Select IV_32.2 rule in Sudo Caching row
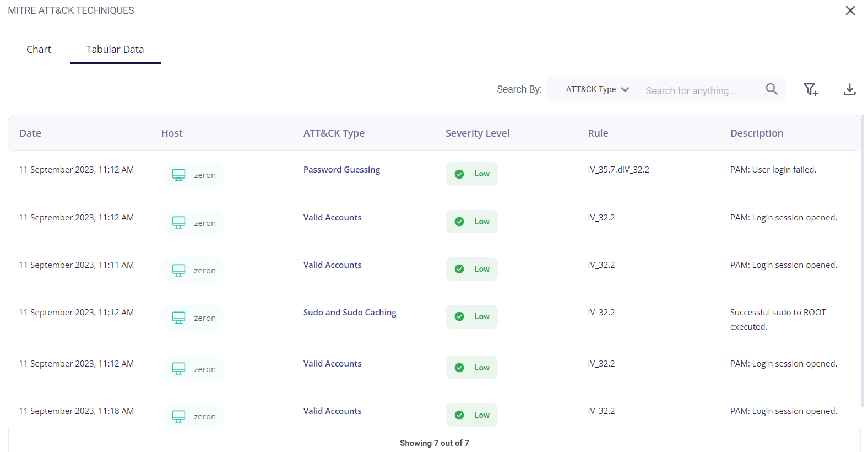The height and width of the screenshot is (452, 868). pos(601,312)
